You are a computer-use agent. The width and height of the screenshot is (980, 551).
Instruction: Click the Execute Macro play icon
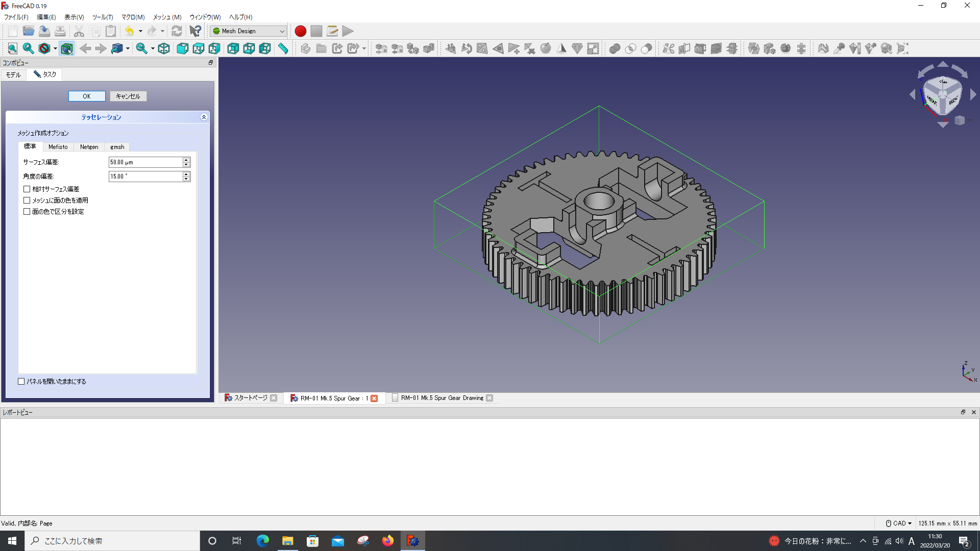[x=348, y=31]
